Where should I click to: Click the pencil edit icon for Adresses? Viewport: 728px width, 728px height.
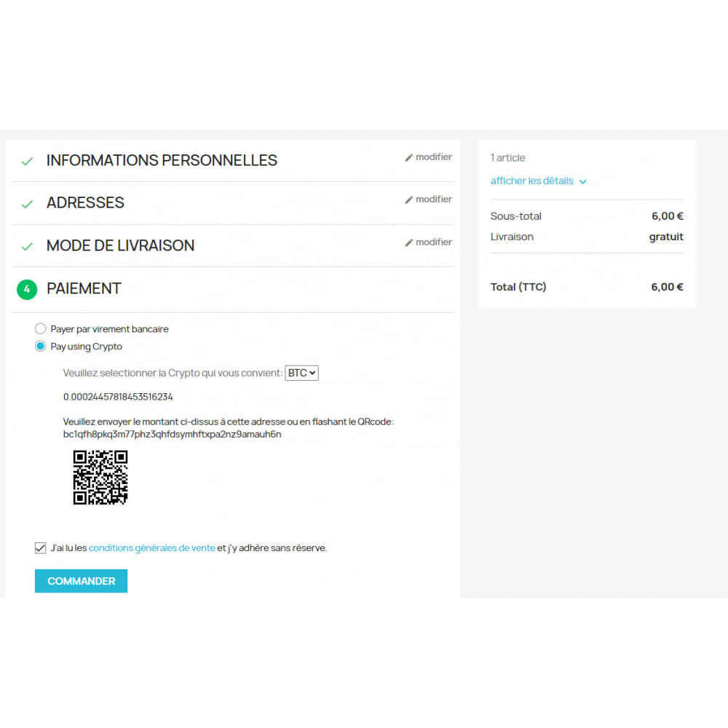point(408,199)
